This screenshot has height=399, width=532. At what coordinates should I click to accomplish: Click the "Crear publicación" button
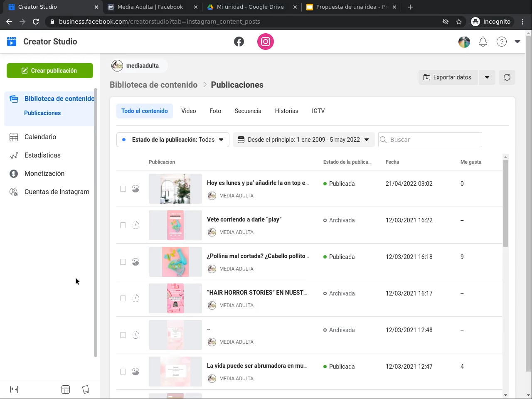pyautogui.click(x=50, y=71)
